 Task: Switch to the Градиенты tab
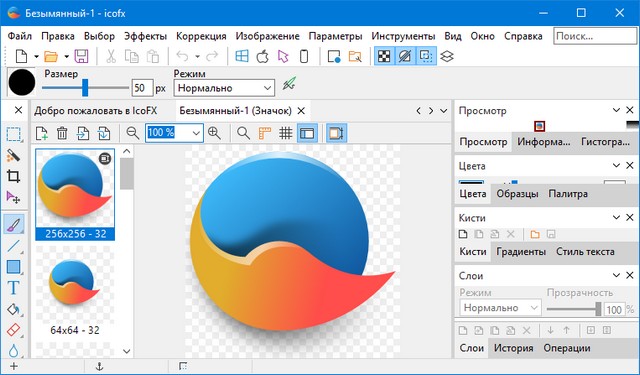(521, 252)
